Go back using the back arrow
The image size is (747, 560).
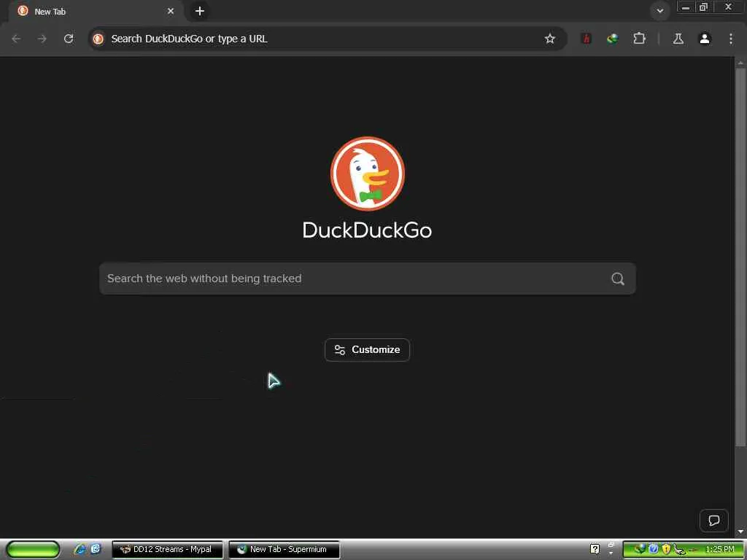pyautogui.click(x=16, y=39)
